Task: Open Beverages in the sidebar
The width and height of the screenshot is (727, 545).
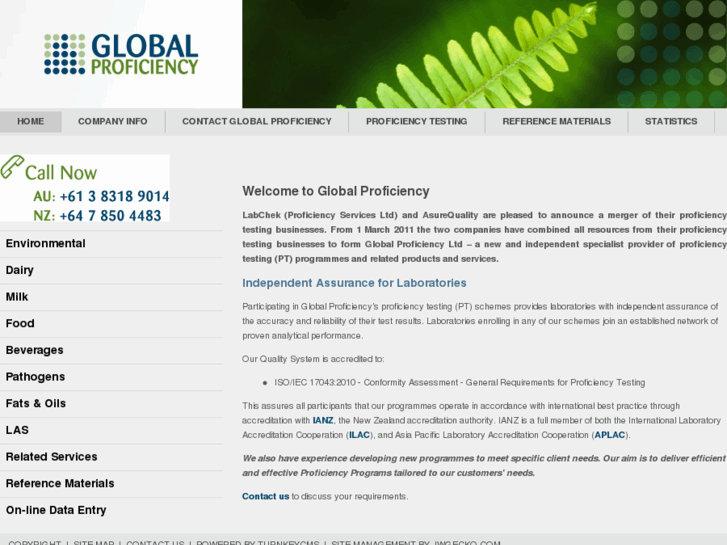Action: click(x=111, y=350)
